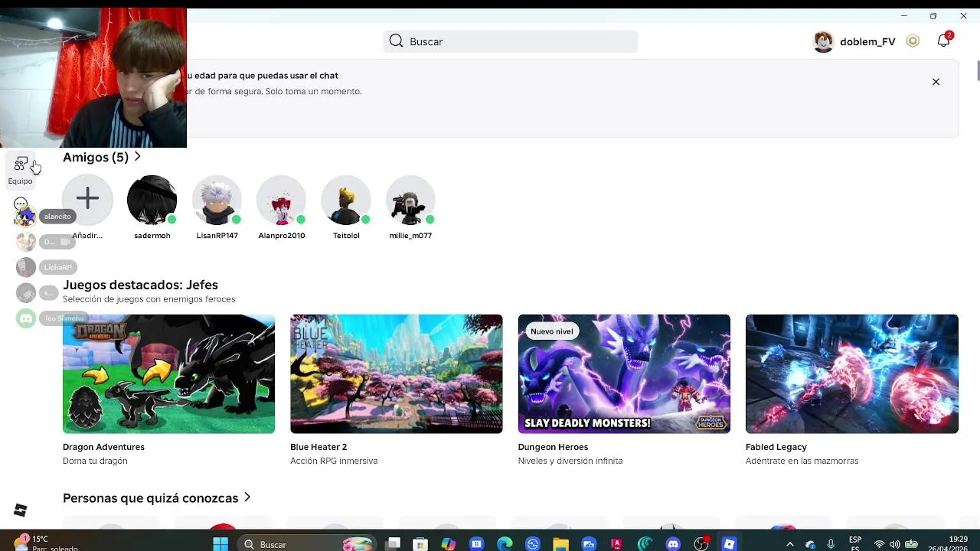Click the doblem_FV username
This screenshot has height=551, width=980.
(867, 41)
